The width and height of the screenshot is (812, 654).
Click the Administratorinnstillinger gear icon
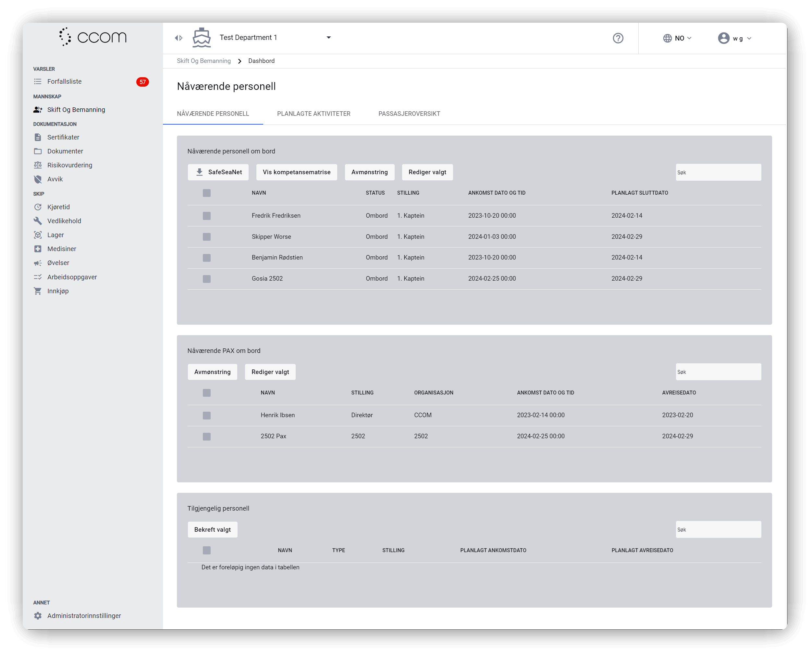[x=38, y=616]
